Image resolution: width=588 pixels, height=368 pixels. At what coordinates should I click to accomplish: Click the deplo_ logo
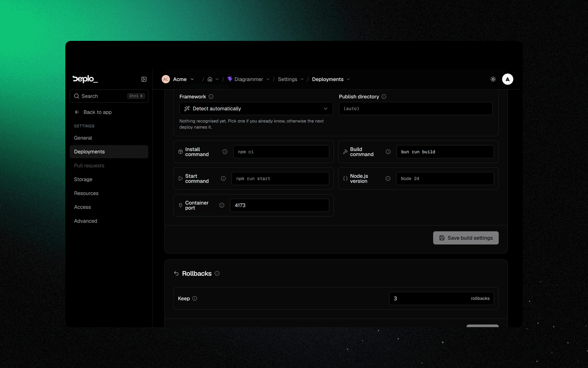point(85,79)
